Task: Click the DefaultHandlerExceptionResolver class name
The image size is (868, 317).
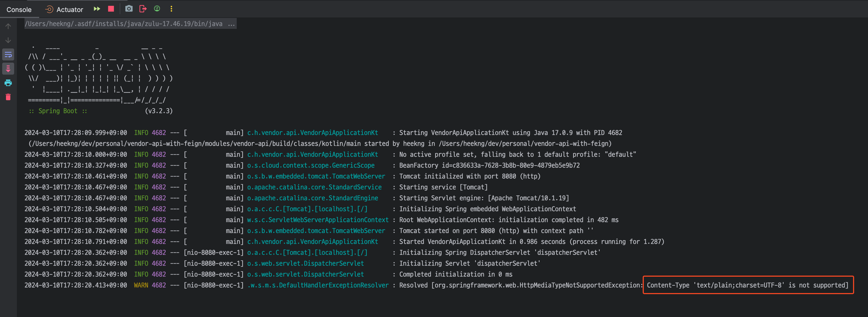Action: (x=318, y=285)
